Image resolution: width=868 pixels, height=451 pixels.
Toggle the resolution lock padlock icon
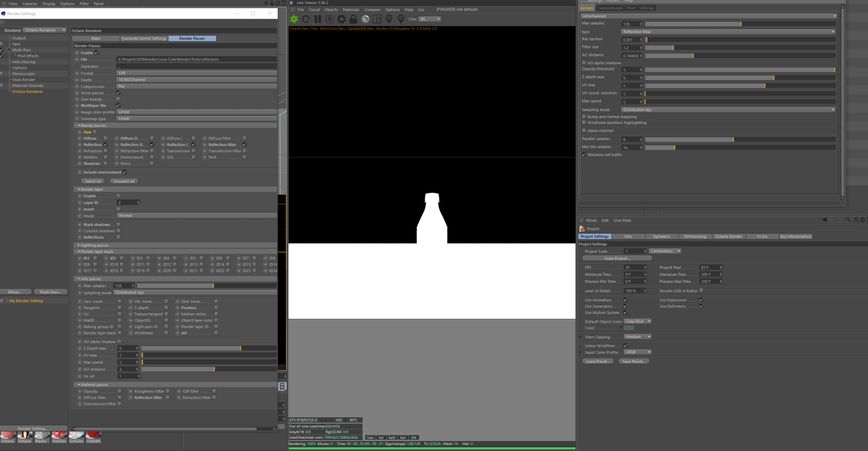coord(353,19)
